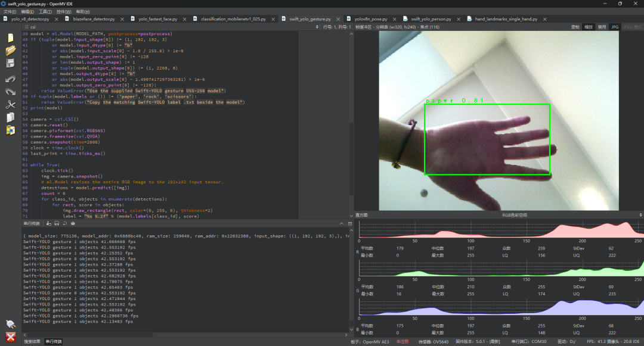Switch to blazeface_detector.py tab
The width and height of the screenshot is (644, 346).
pyautogui.click(x=94, y=19)
